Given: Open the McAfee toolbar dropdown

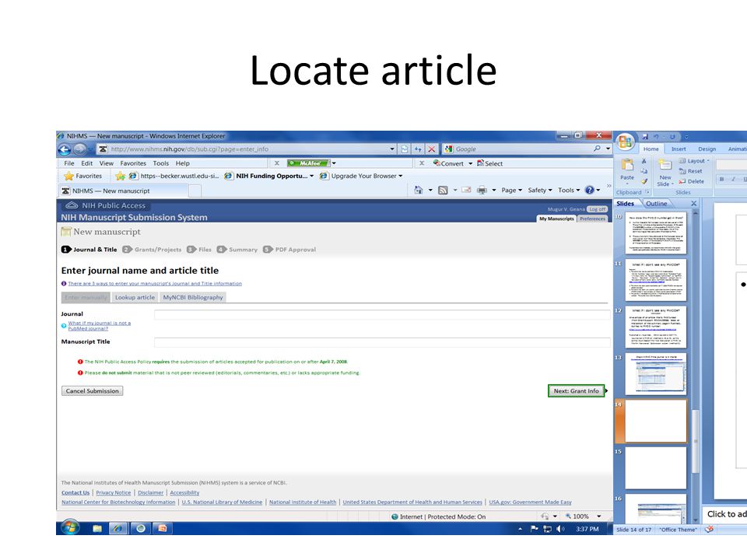Looking at the screenshot, I should [334, 163].
